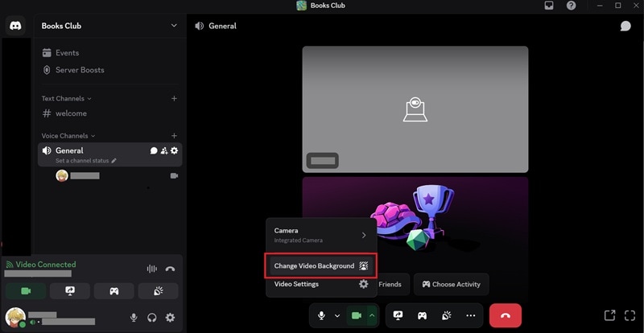Open Video Settings from popup
This screenshot has width=644, height=333.
[x=321, y=284]
